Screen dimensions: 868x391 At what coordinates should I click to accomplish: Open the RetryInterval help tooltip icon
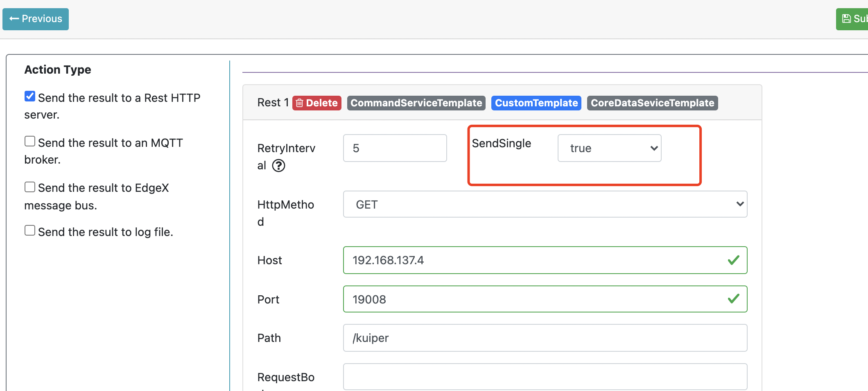(278, 166)
